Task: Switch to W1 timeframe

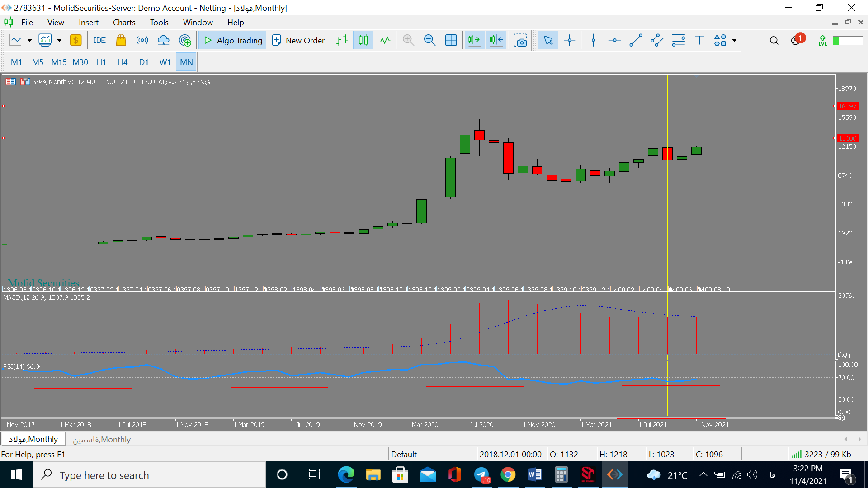Action: click(165, 62)
